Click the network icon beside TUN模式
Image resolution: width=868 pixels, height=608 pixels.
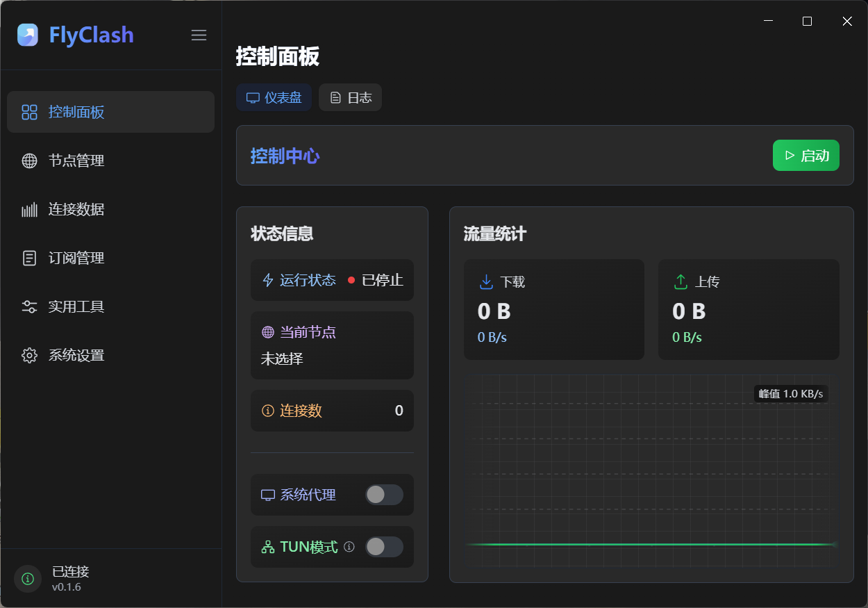268,547
